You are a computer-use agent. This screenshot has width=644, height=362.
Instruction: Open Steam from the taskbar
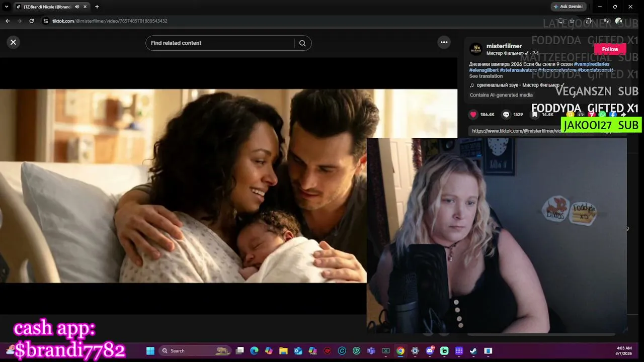tap(473, 351)
